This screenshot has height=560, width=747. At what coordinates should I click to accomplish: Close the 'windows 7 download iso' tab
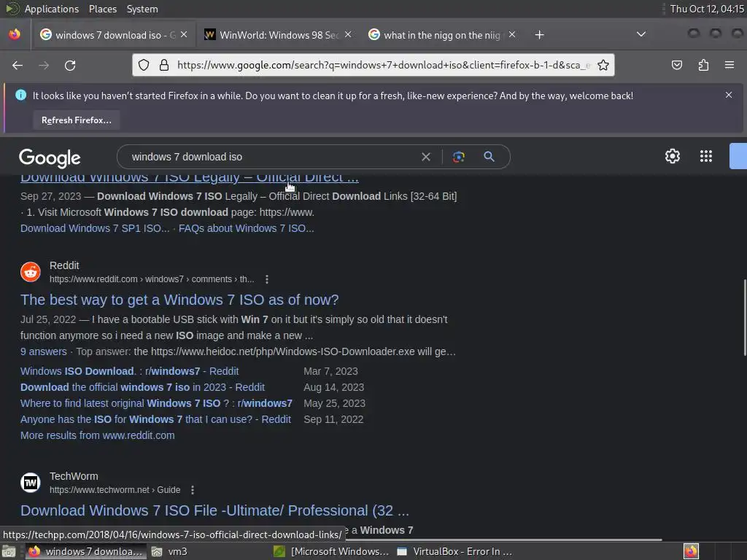tap(184, 35)
